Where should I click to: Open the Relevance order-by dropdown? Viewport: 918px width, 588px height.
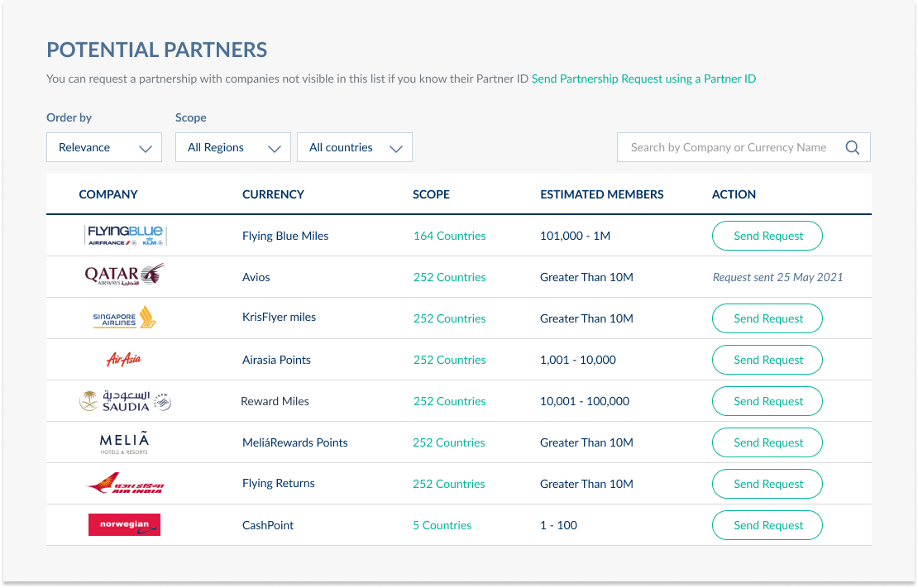tap(103, 147)
